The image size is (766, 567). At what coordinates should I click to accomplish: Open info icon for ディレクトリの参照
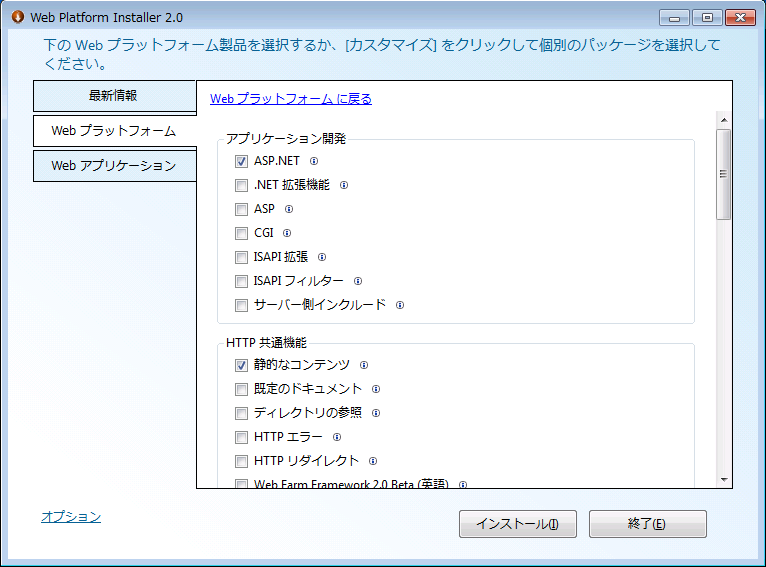pyautogui.click(x=376, y=413)
